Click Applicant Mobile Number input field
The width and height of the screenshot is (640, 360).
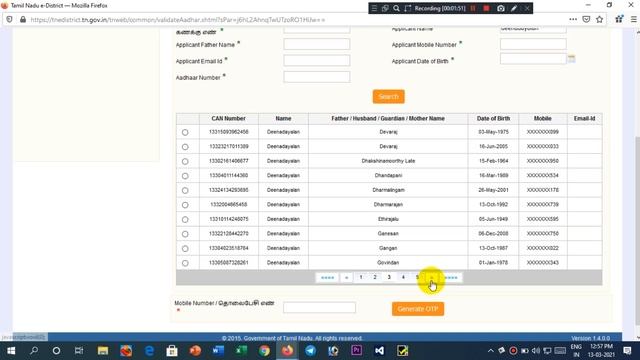(x=533, y=44)
